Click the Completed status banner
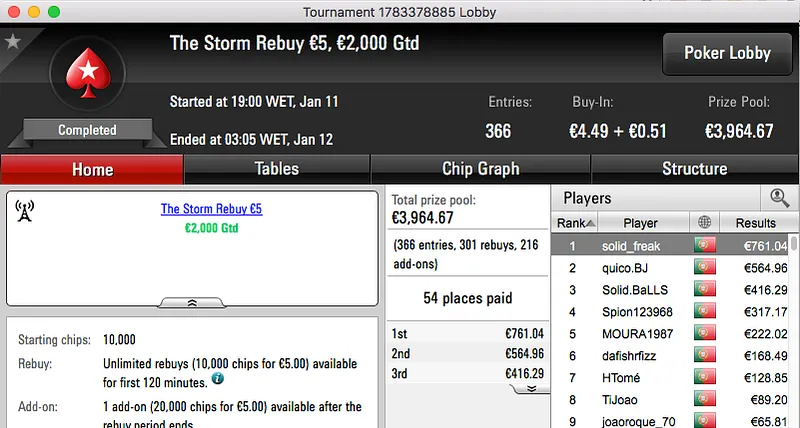Viewport: 800px width, 428px height. coord(87,130)
